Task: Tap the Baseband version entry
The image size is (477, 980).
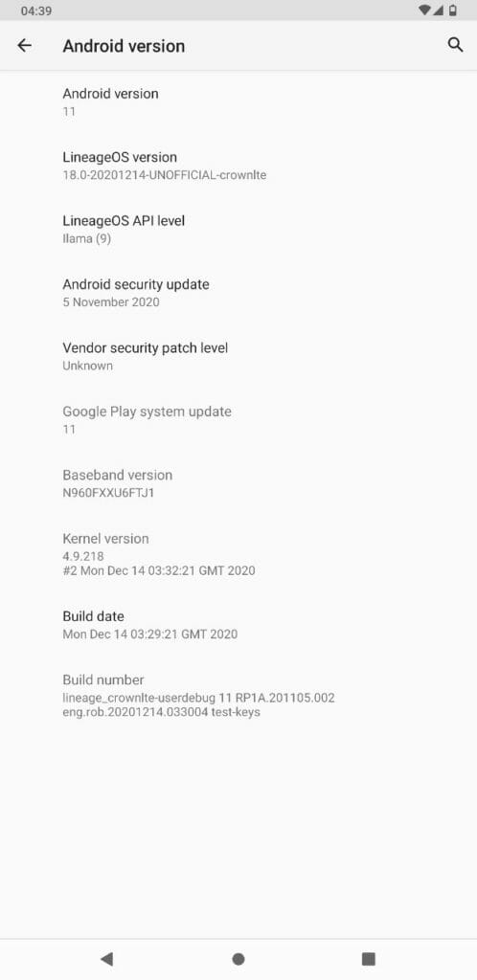Action: pyautogui.click(x=238, y=483)
